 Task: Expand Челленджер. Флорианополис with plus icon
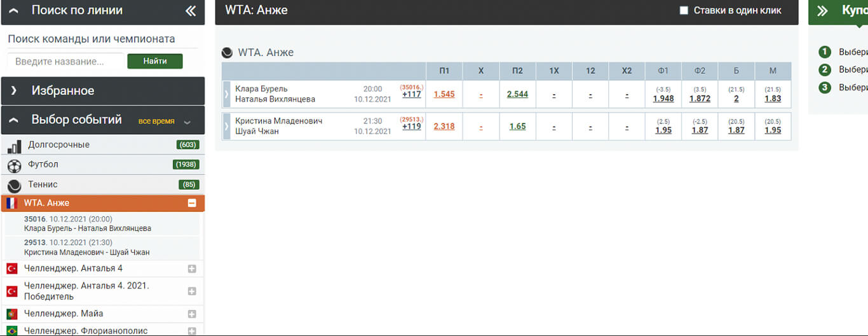pos(192,331)
